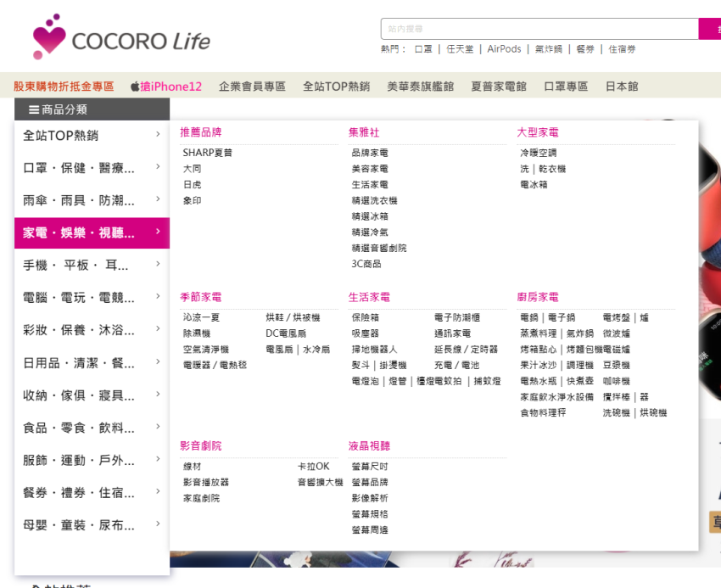This screenshot has height=588, width=721.
Task: Select the 口罩專區 nav item
Action: [566, 87]
